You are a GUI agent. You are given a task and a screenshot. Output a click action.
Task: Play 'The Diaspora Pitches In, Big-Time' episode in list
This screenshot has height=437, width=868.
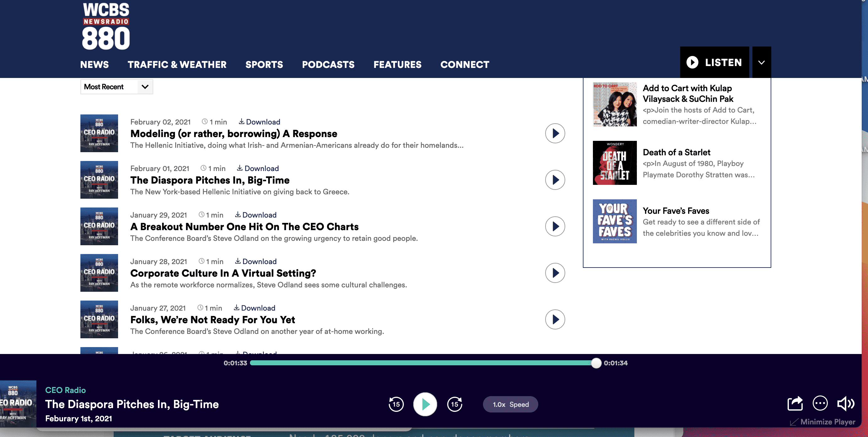555,180
